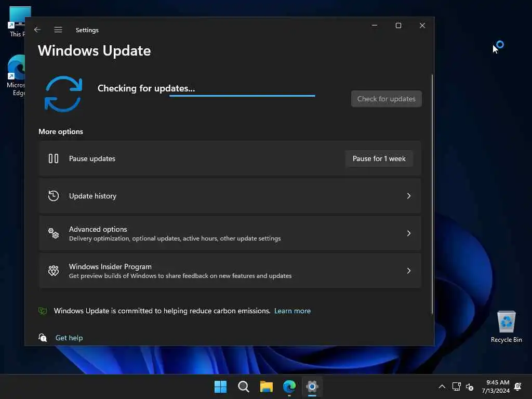Go back using the Settings back arrow

click(x=37, y=30)
